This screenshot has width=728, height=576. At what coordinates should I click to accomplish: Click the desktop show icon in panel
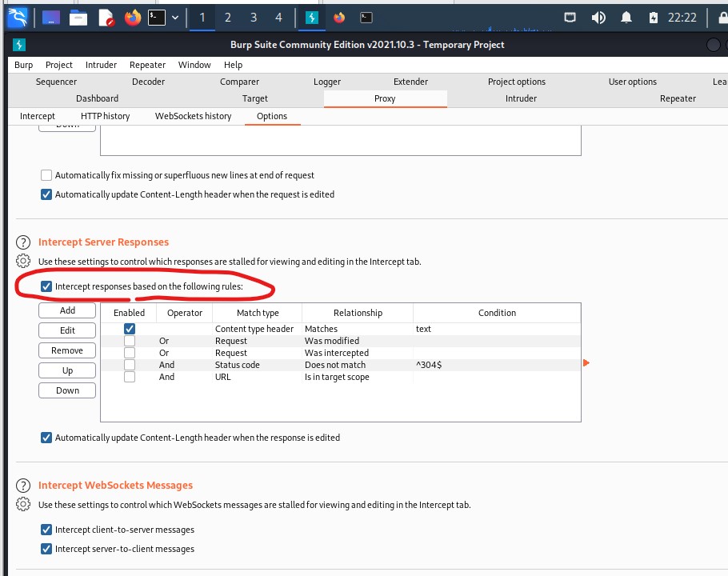point(51,18)
